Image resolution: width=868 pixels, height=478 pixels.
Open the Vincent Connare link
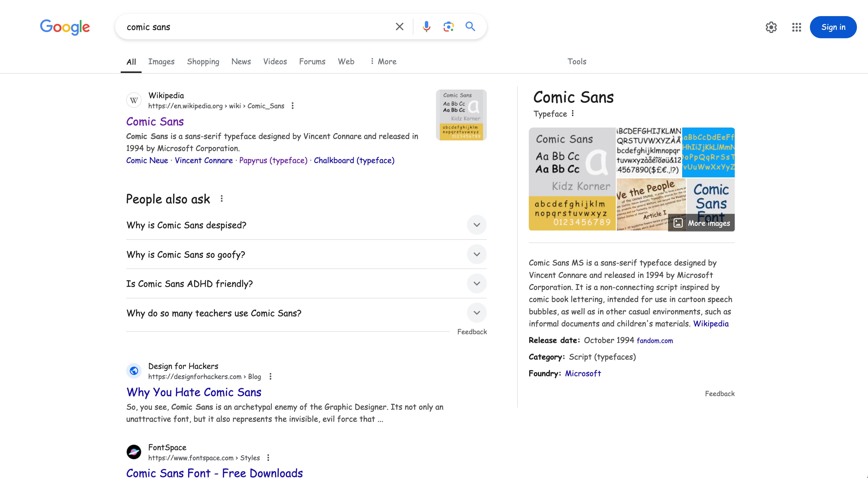[203, 161]
